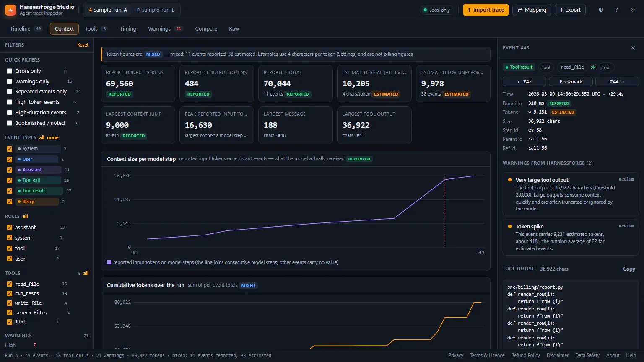644x362 pixels.
Task: Click the Export button
Action: point(570,10)
